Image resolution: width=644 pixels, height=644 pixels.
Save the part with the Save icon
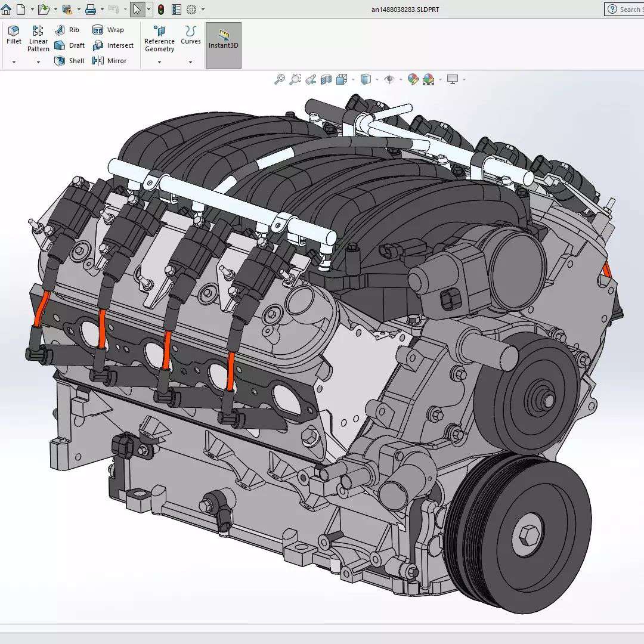[67, 9]
